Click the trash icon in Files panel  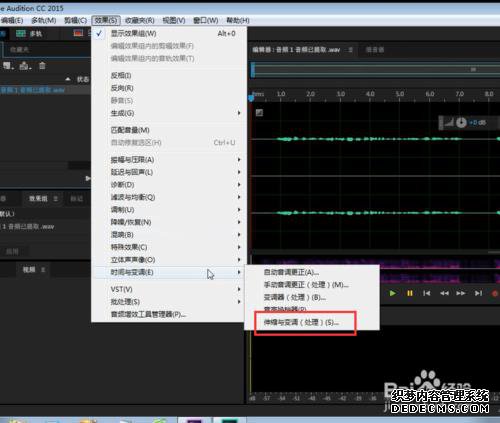click(42, 66)
